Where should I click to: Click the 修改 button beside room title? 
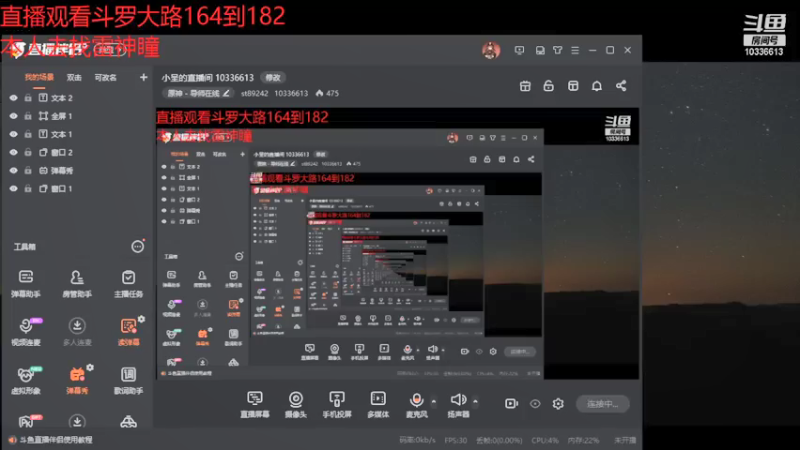point(273,78)
